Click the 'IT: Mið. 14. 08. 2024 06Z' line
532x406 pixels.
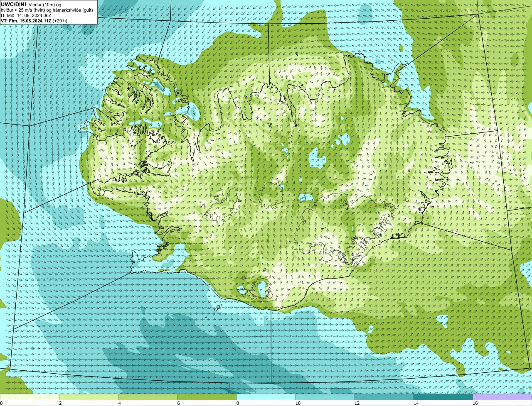[26, 15]
